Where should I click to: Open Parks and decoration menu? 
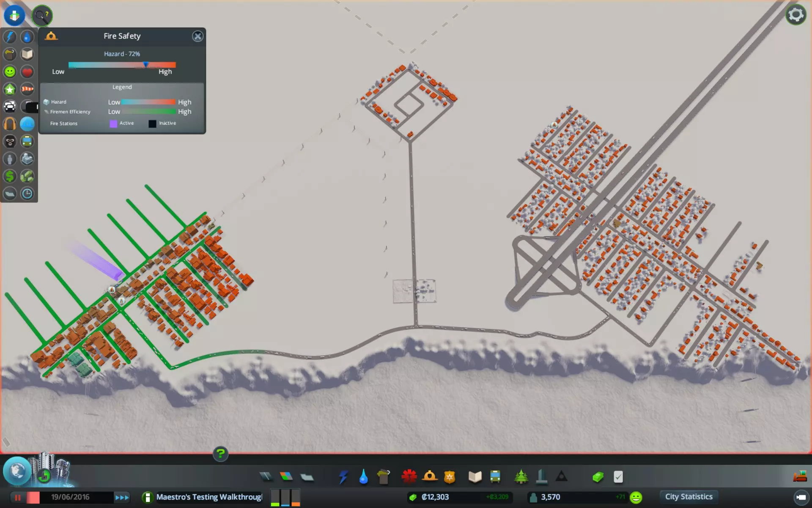(x=521, y=477)
